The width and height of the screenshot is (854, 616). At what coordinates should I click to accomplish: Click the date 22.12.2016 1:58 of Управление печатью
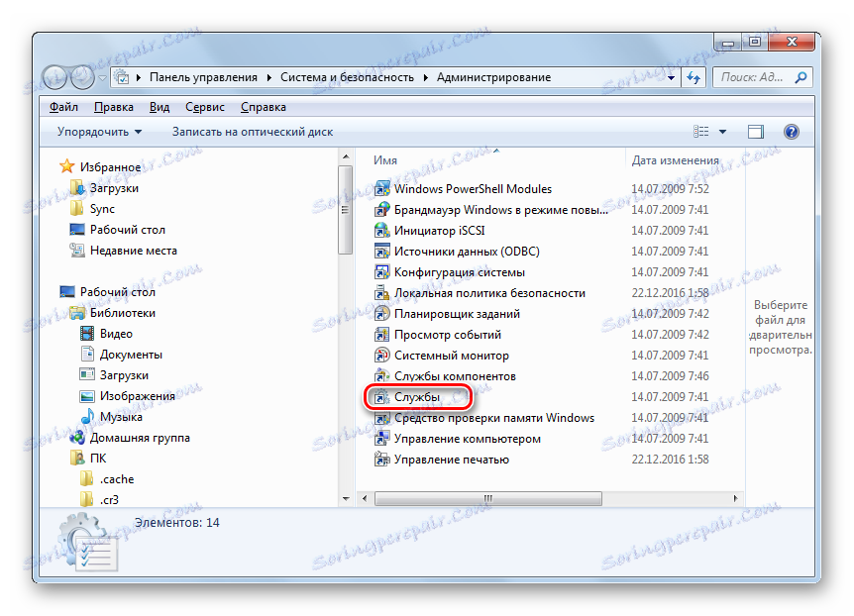click(670, 460)
